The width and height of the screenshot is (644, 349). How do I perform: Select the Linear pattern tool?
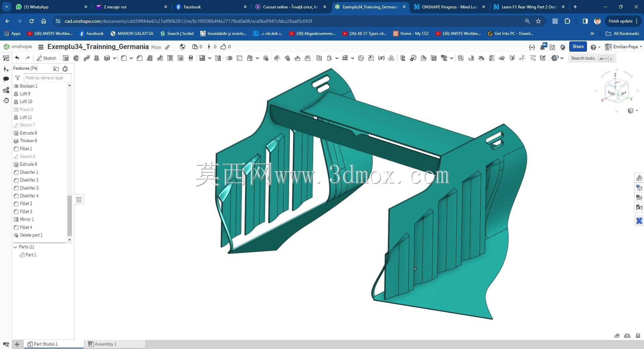point(202,58)
